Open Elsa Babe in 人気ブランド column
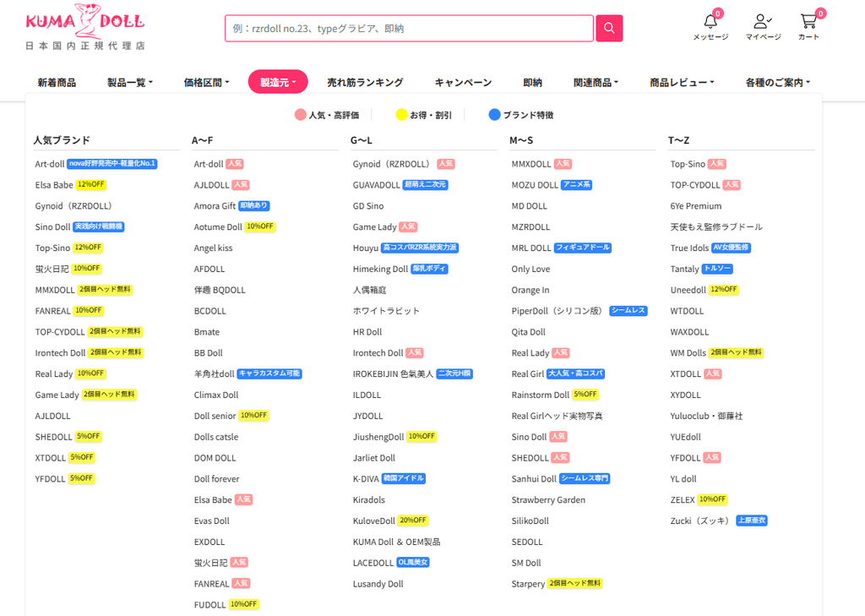Viewport: 865px width, 616px height. click(54, 185)
